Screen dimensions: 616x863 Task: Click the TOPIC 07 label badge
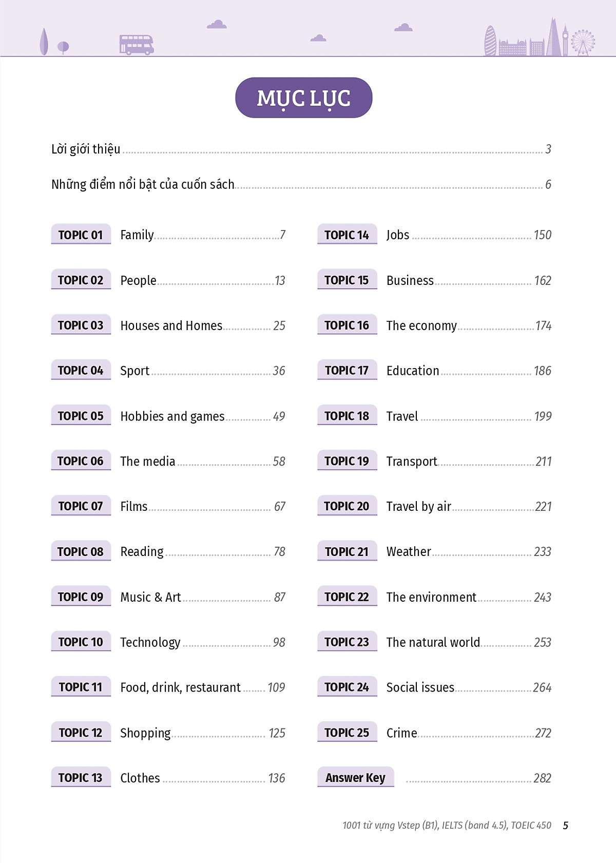tap(81, 506)
